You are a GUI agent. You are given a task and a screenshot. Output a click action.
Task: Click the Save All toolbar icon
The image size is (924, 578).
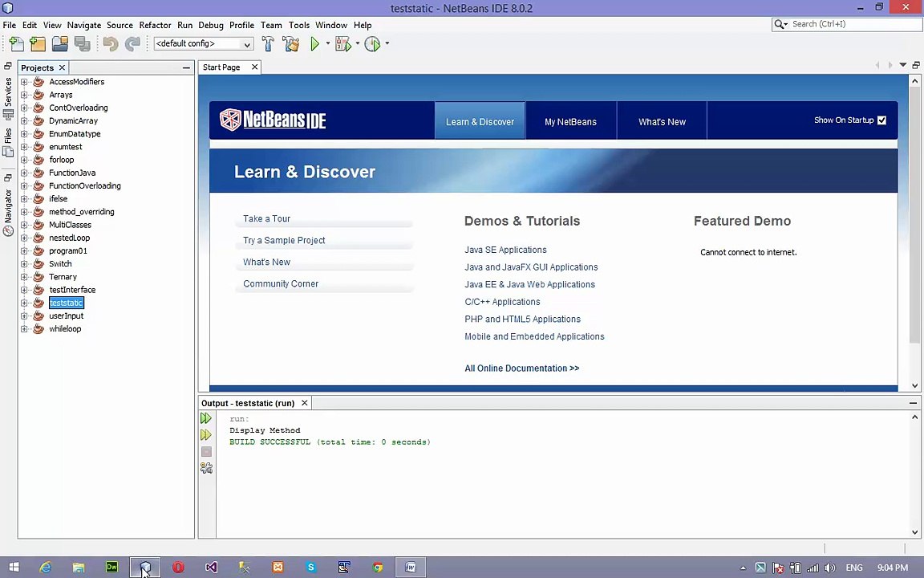[x=83, y=43]
